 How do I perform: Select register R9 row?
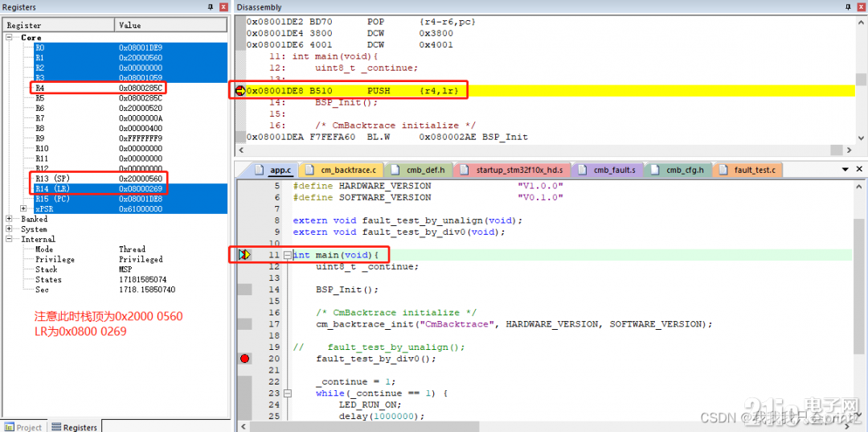tap(130, 138)
